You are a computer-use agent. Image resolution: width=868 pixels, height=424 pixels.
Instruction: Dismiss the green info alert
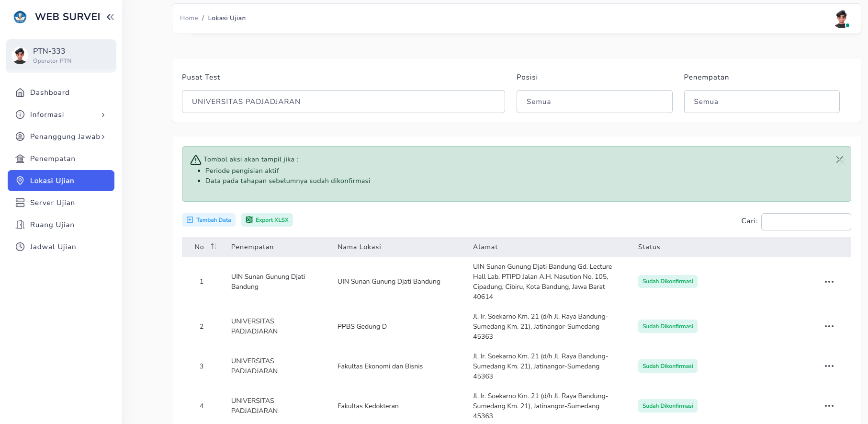[840, 160]
